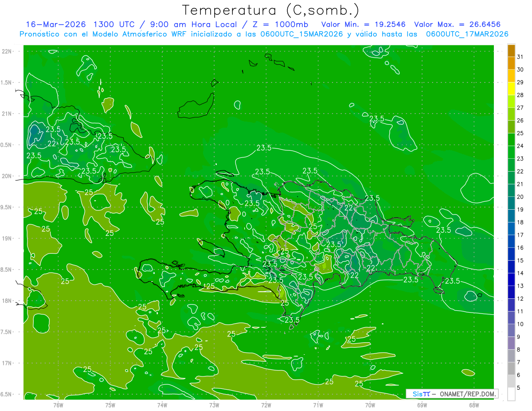
Task: Click the 69W longitude label
Action: (422, 405)
